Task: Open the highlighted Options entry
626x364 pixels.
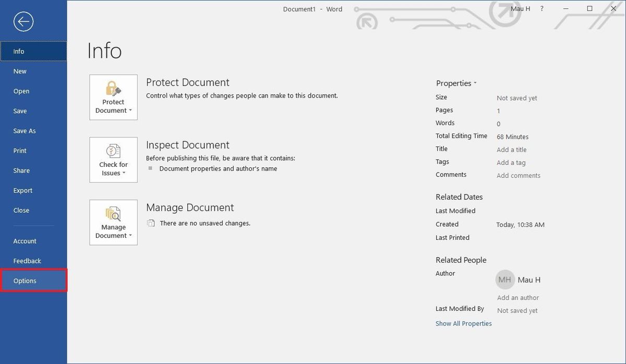Action: [x=25, y=280]
